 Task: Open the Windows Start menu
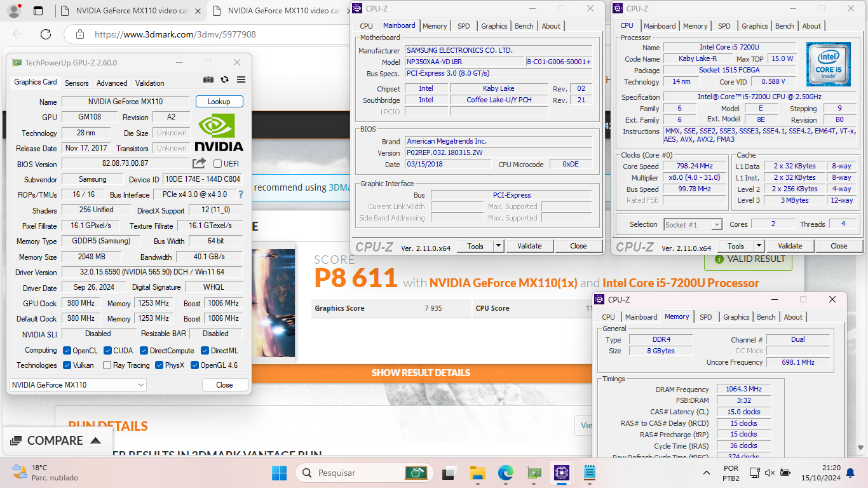tap(279, 473)
